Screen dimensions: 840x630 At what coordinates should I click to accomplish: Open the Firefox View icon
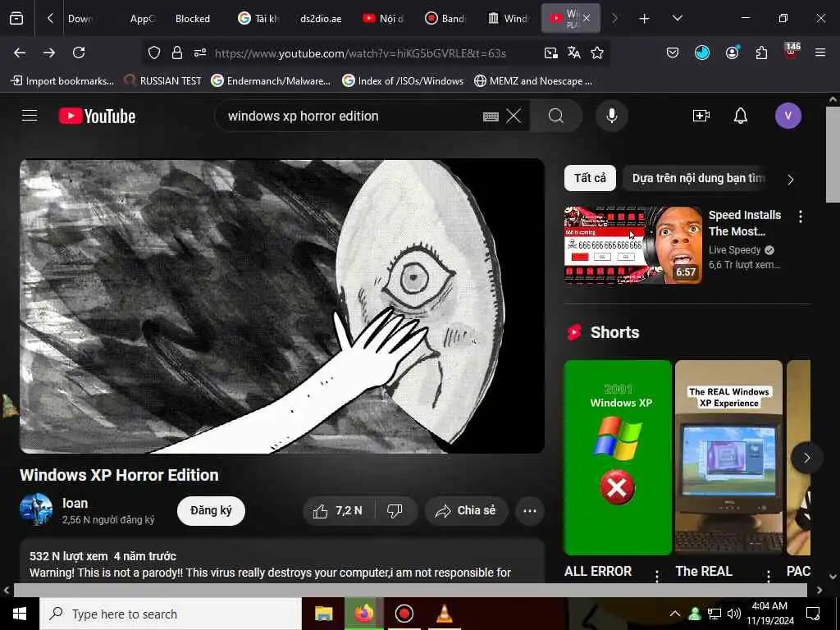[16, 18]
